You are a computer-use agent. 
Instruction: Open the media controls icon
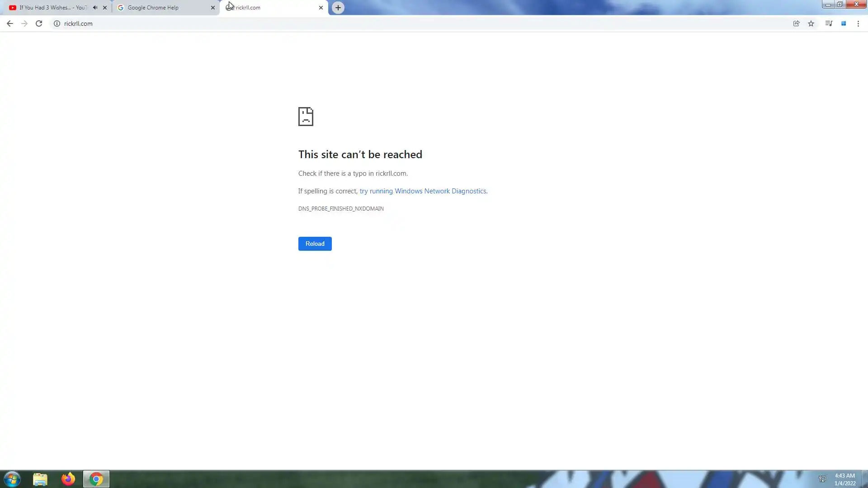[x=829, y=23]
